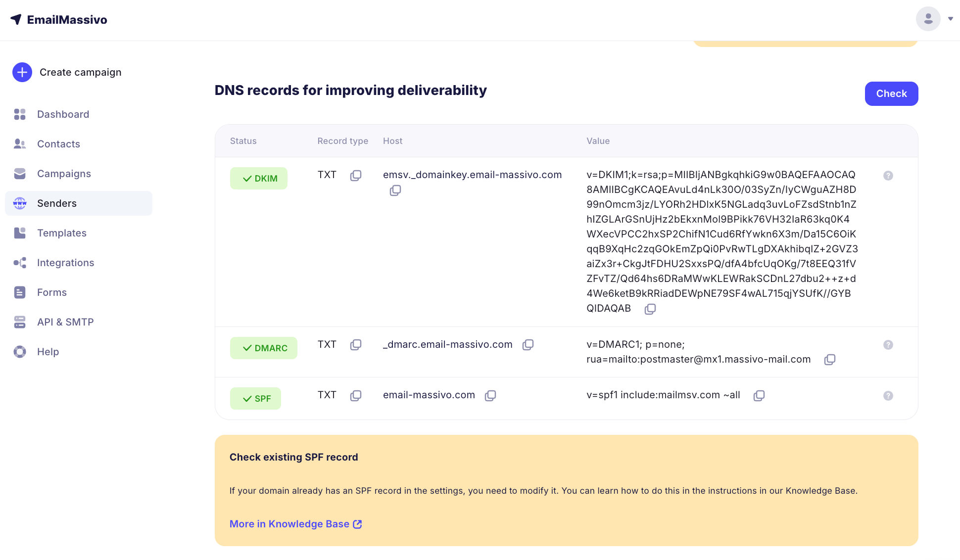Click the EmailMassivo logo
Viewport: 960px width, 560px height.
click(x=58, y=20)
